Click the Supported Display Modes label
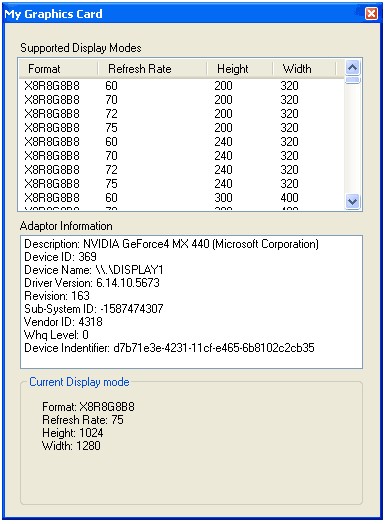Image resolution: width=386 pixels, height=524 pixels. 81,48
